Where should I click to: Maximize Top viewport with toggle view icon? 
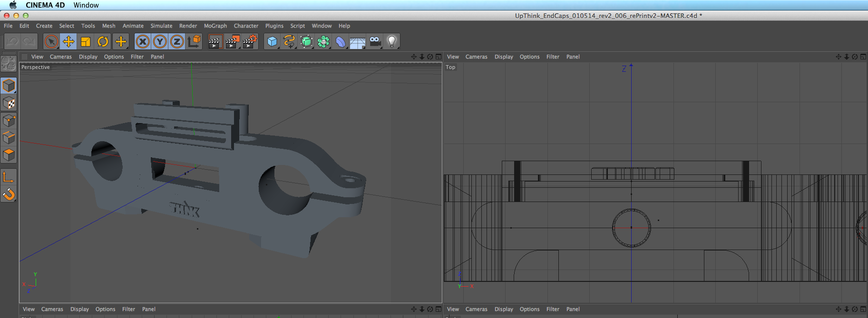(x=863, y=57)
